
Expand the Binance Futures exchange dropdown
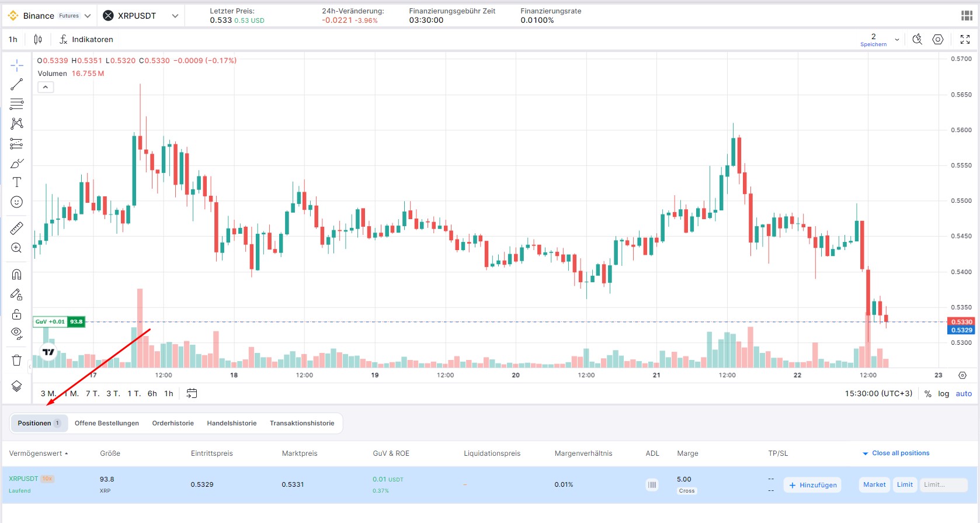[x=88, y=16]
